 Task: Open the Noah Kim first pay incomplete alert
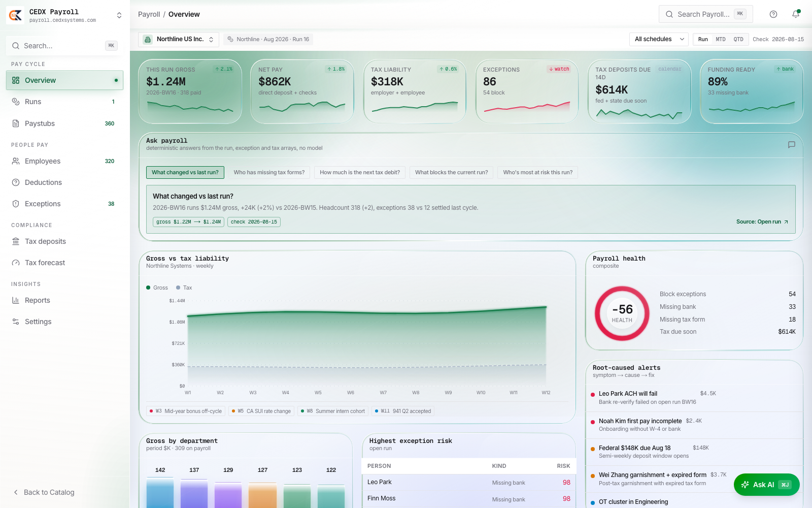(x=694, y=425)
